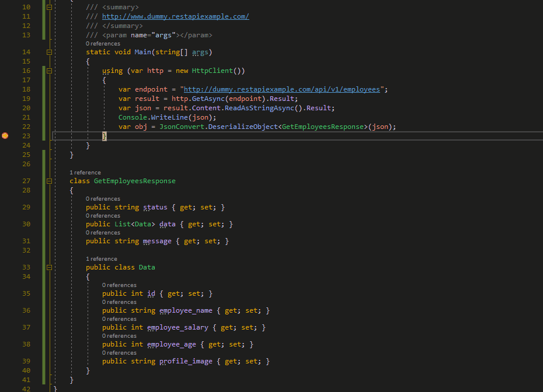Click line number 27 in the gutter
Viewport: 543px width, 392px height.
pyautogui.click(x=26, y=181)
